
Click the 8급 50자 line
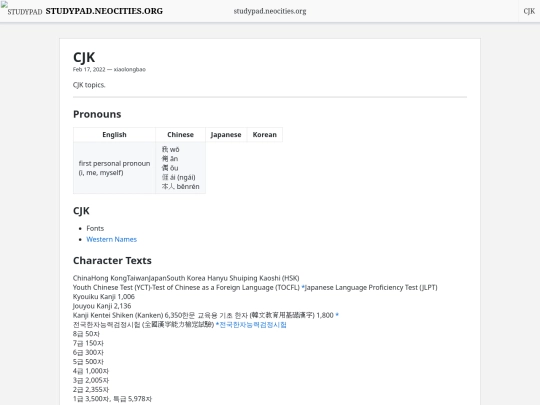click(x=86, y=334)
